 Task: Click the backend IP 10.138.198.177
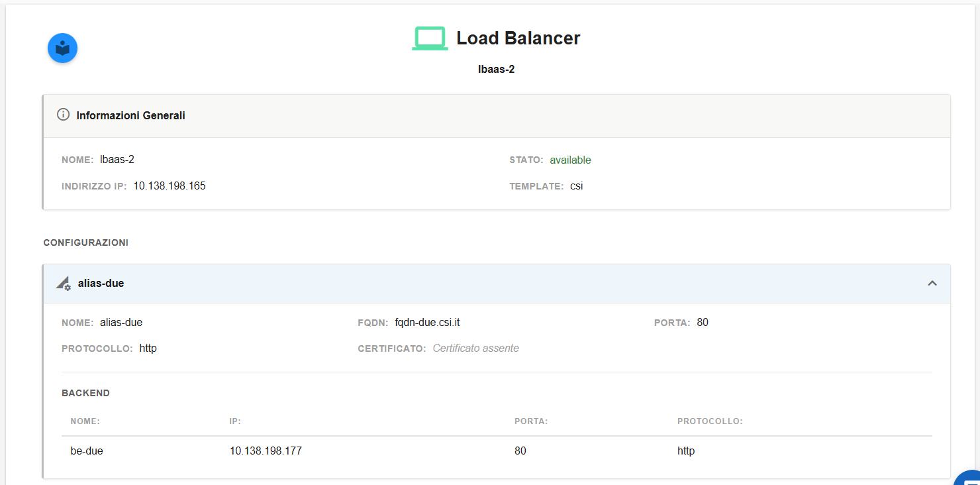click(x=266, y=451)
